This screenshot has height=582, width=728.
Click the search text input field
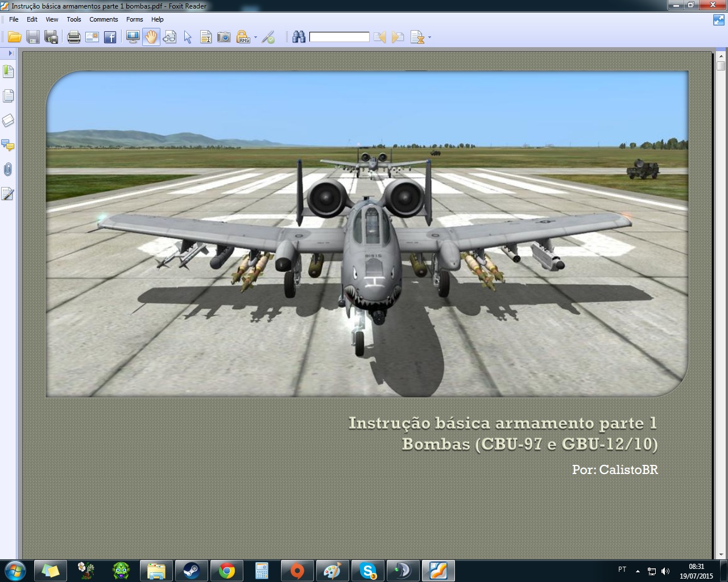[340, 38]
